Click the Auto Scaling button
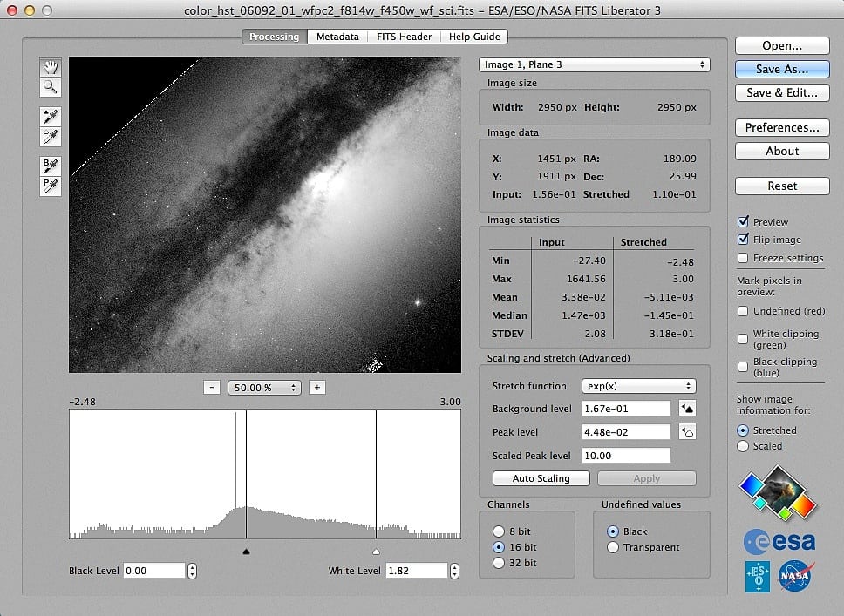844x616 pixels. (x=541, y=478)
